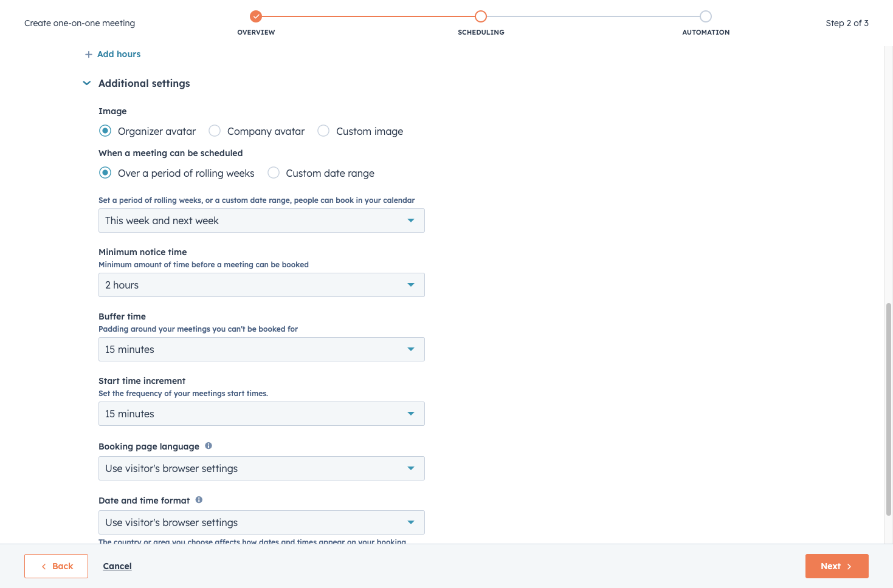Open the Minimum notice time 2 hours dropdown
Screen dimensions: 893x588
(261, 285)
